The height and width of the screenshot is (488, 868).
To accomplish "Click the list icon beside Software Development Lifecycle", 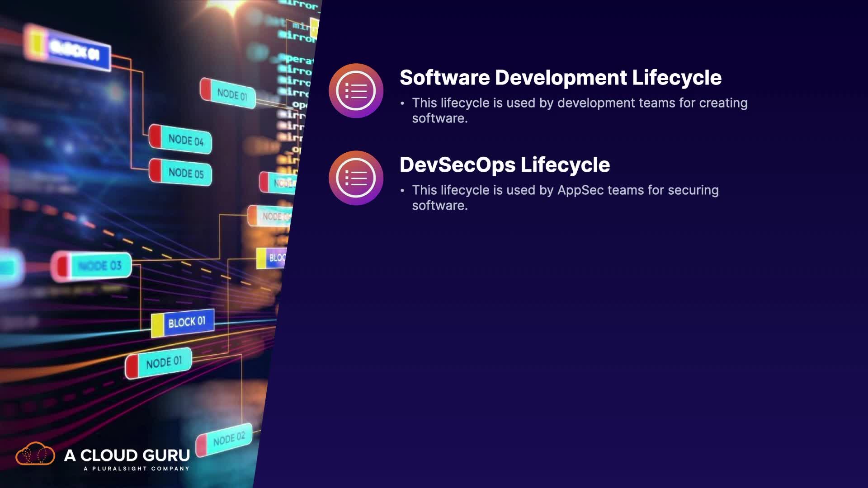I will point(356,91).
